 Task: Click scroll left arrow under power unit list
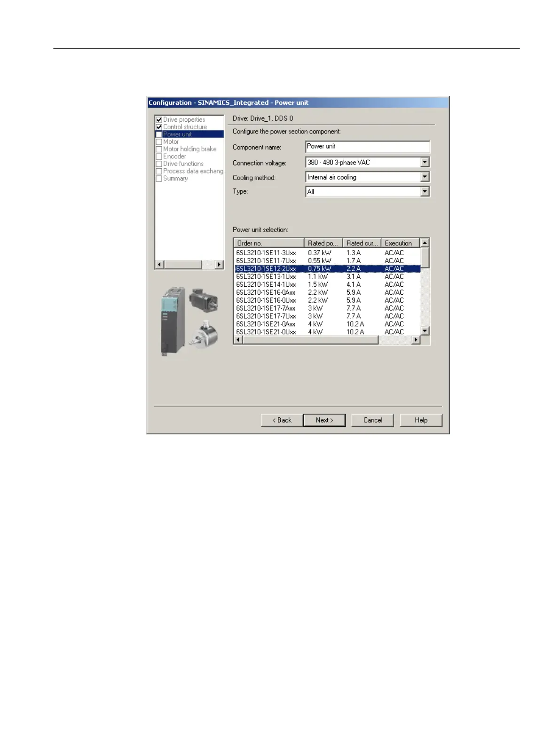point(238,340)
